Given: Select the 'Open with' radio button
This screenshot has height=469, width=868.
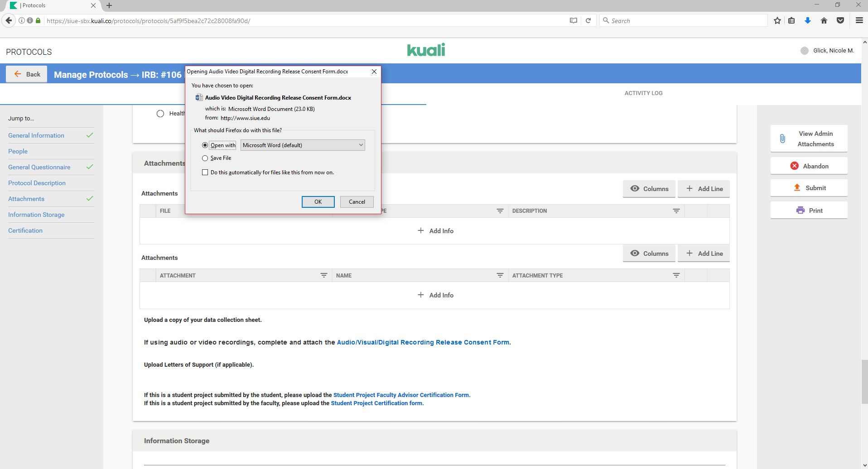Looking at the screenshot, I should pyautogui.click(x=205, y=145).
